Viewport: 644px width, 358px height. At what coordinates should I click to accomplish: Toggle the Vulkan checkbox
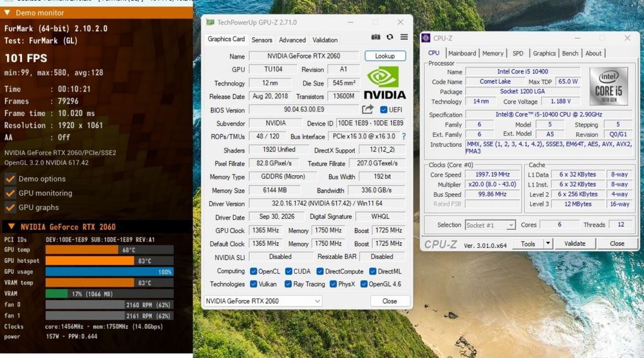(253, 284)
